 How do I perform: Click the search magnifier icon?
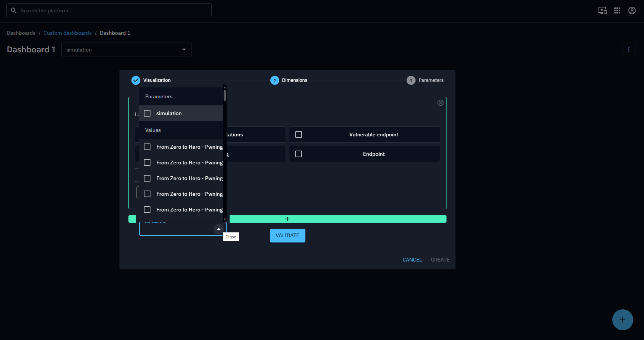click(x=14, y=10)
